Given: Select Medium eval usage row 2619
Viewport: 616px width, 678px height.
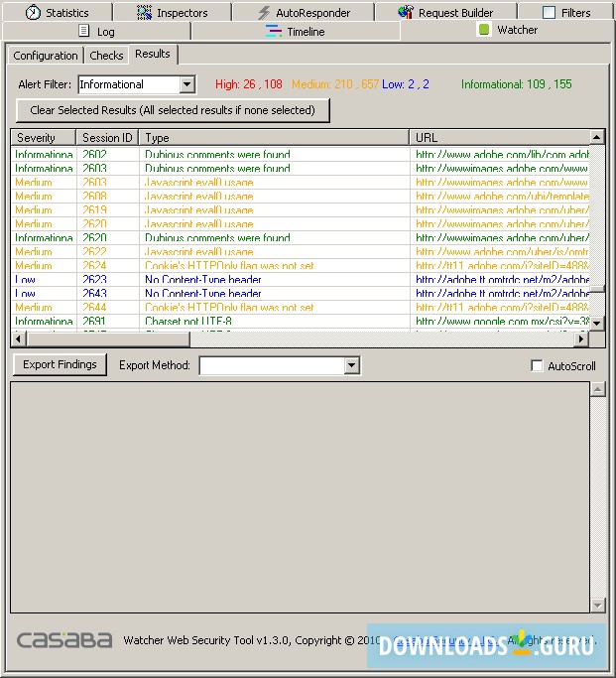Looking at the screenshot, I should [301, 209].
